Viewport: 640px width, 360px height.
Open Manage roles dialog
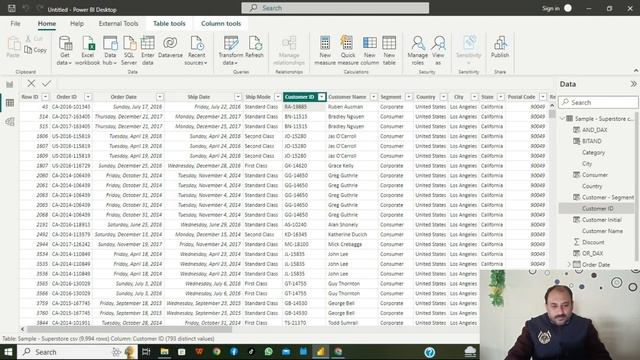click(418, 50)
